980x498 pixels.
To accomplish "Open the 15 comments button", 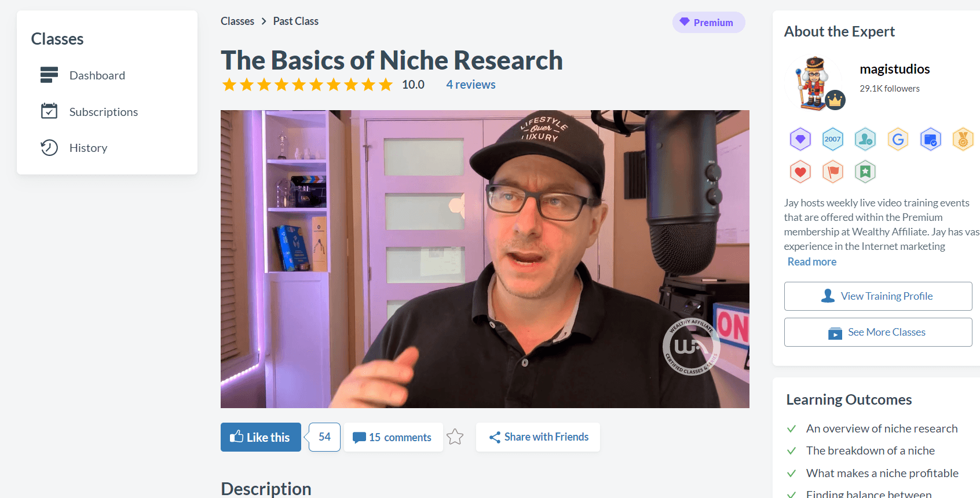I will tap(393, 437).
